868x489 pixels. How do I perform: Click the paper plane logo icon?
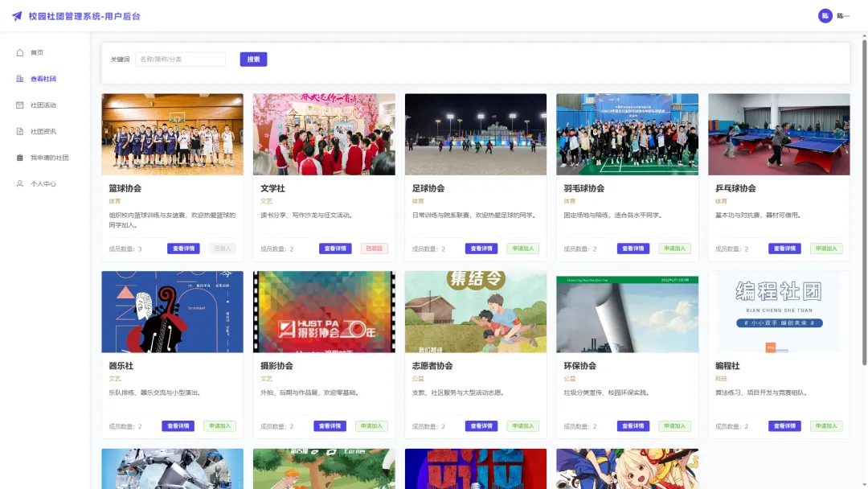click(17, 16)
